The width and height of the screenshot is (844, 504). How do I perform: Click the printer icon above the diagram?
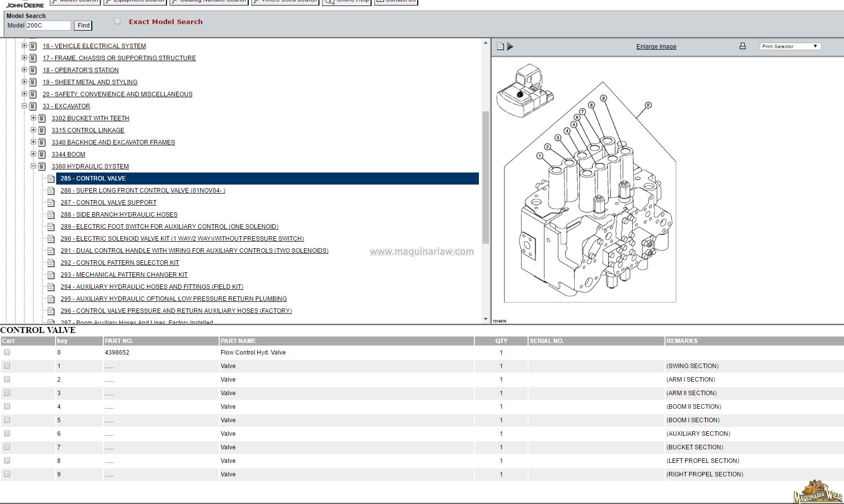coord(742,46)
